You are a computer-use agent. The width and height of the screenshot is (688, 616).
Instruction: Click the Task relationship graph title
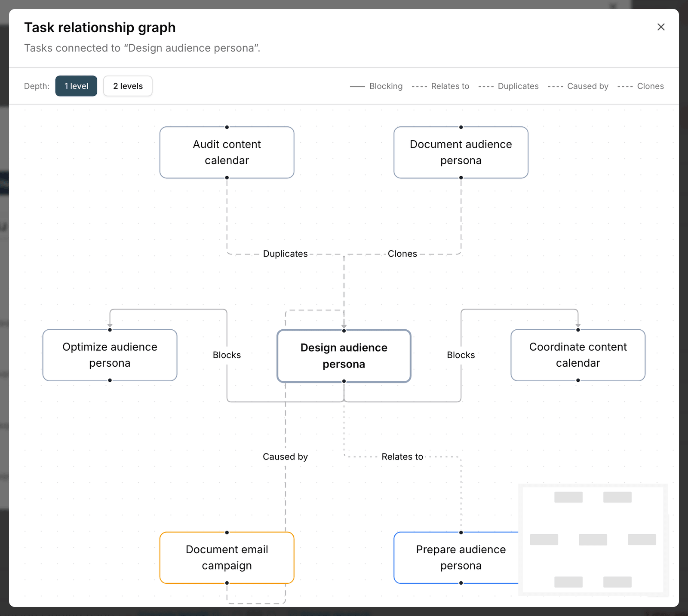pyautogui.click(x=100, y=28)
